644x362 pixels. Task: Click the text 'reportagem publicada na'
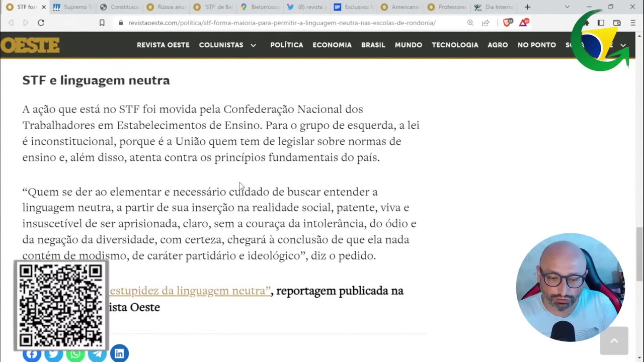click(x=340, y=291)
